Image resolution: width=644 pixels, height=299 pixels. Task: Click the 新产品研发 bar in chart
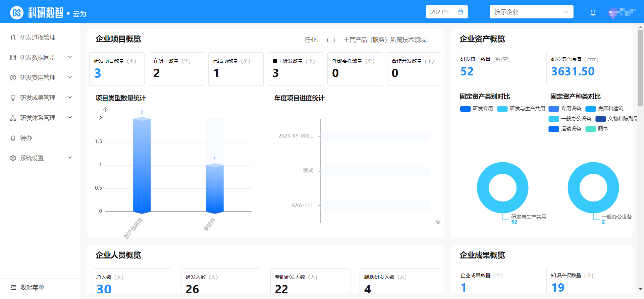pyautogui.click(x=142, y=165)
